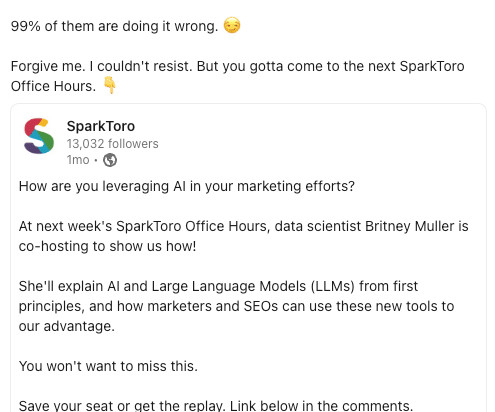Select the 'Forgive me. I couldn't resist' sentence
This screenshot has width=495, height=412.
tap(101, 66)
